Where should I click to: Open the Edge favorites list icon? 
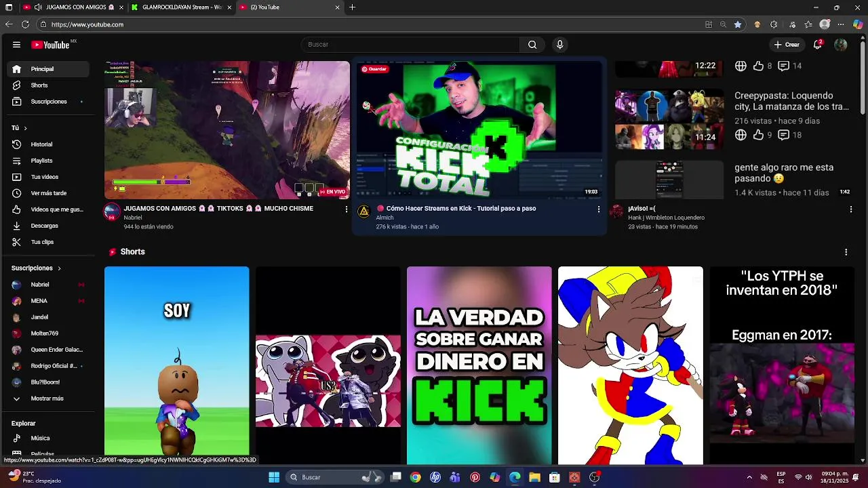(808, 24)
